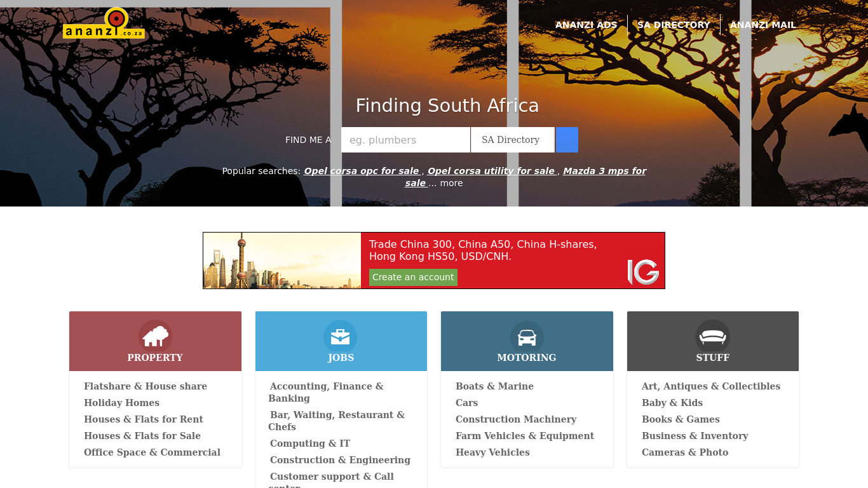Image resolution: width=868 pixels, height=488 pixels.
Task: Open Boats & Marine listings
Action: [x=494, y=386]
